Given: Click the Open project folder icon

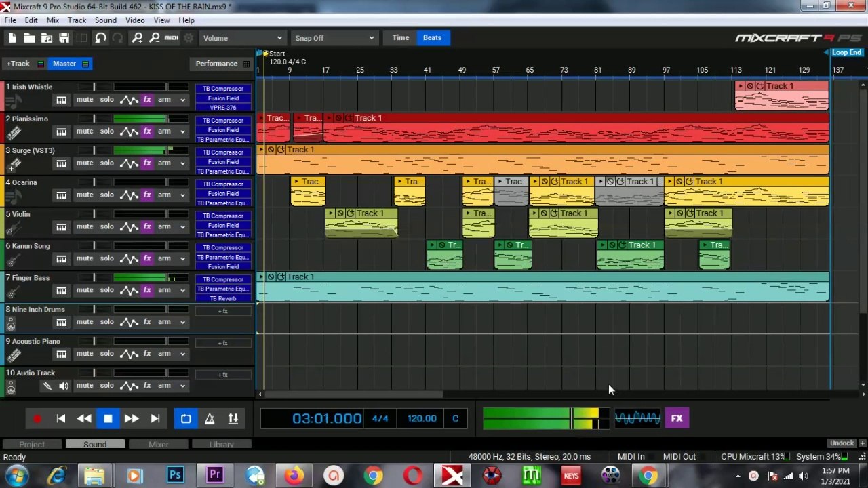Looking at the screenshot, I should point(29,38).
